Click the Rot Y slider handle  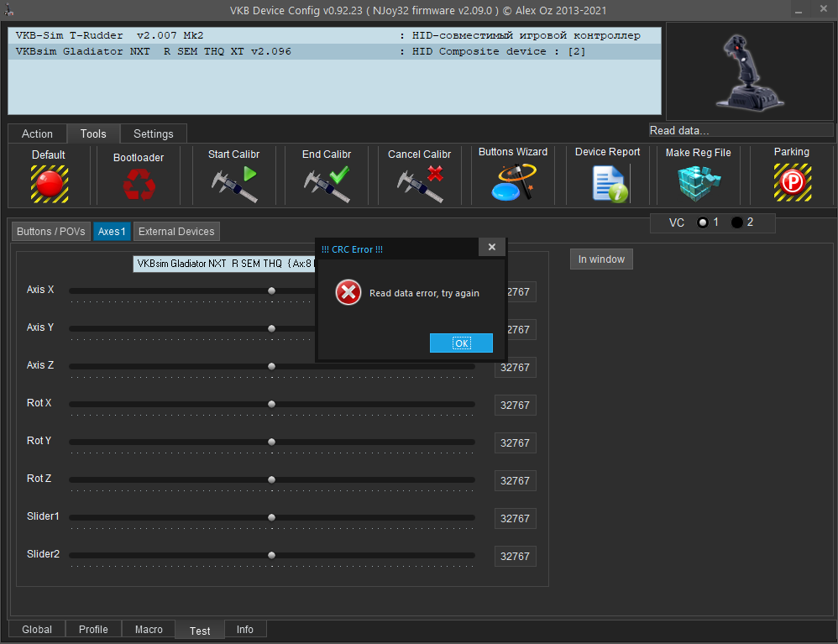[271, 442]
